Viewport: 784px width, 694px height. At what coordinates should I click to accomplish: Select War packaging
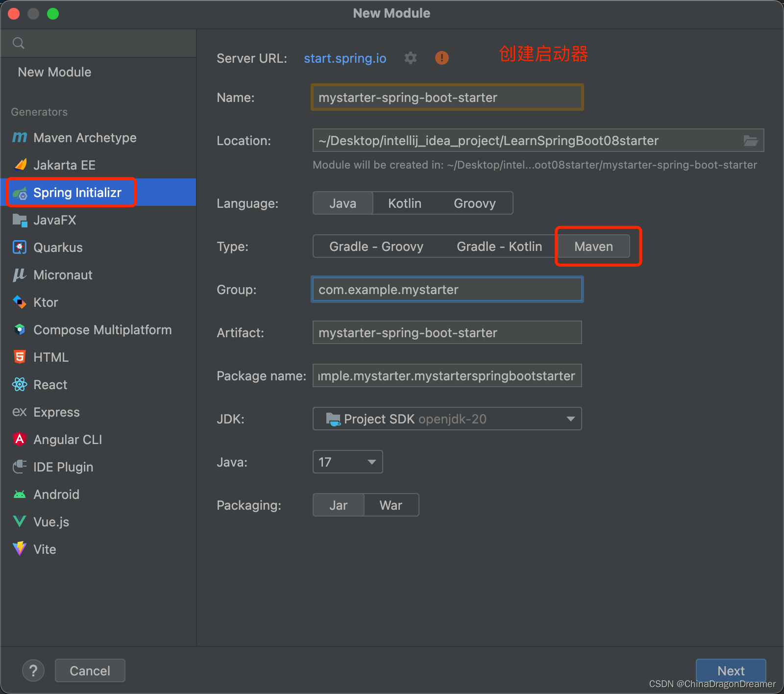tap(391, 505)
